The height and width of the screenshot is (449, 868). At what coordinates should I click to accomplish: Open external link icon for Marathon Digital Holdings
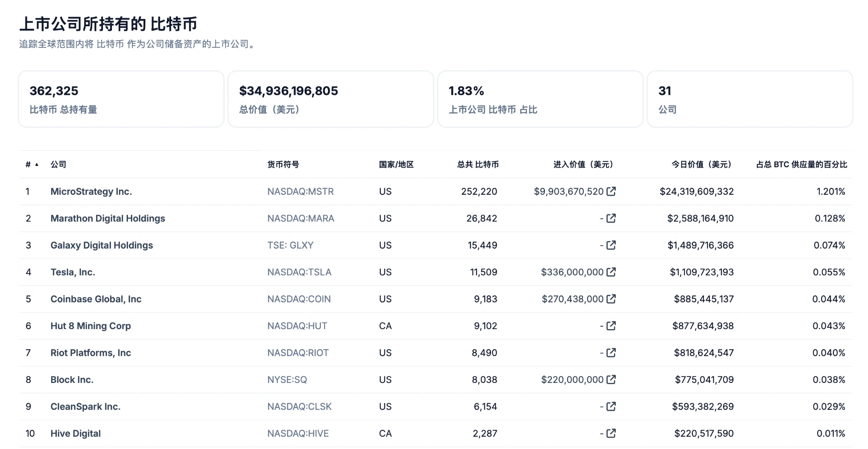tap(611, 218)
